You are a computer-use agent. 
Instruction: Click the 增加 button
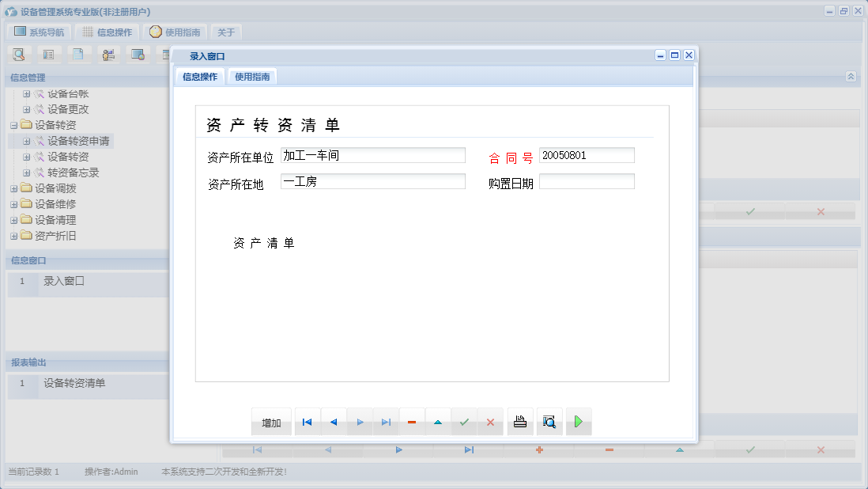tap(271, 422)
